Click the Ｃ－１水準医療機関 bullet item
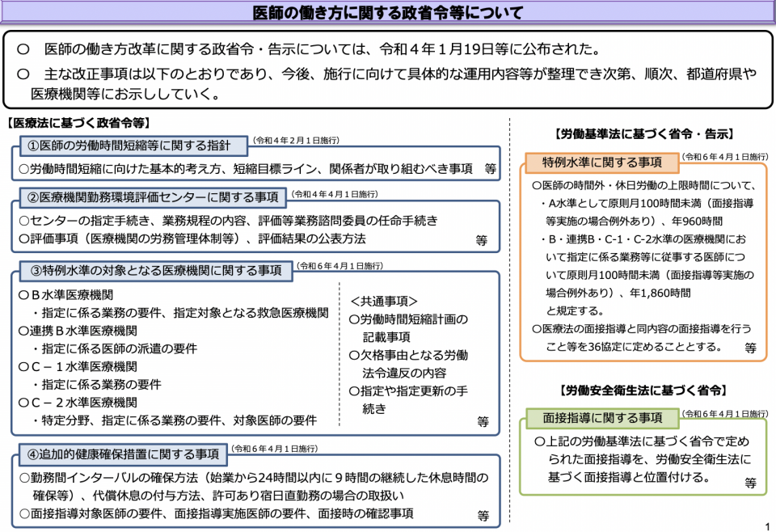The image size is (776, 532). tap(78, 367)
